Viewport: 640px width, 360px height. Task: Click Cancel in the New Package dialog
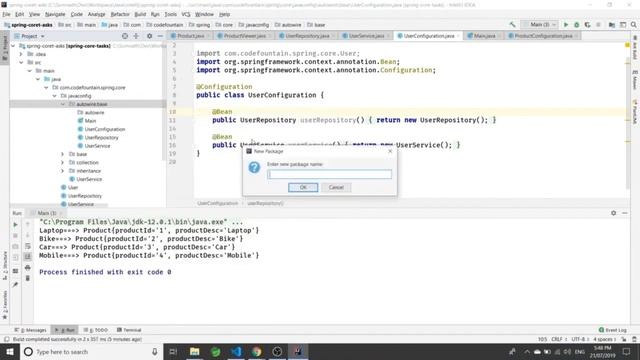(x=336, y=187)
